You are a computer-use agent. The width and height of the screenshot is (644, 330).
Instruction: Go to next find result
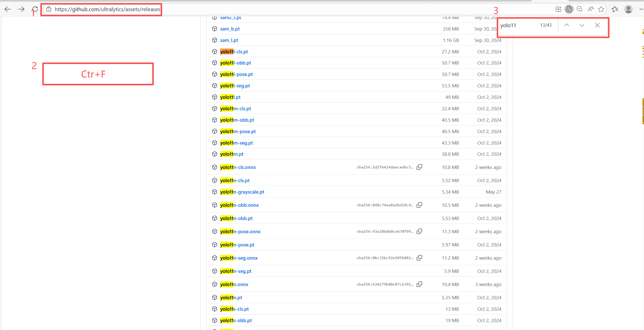tap(582, 25)
